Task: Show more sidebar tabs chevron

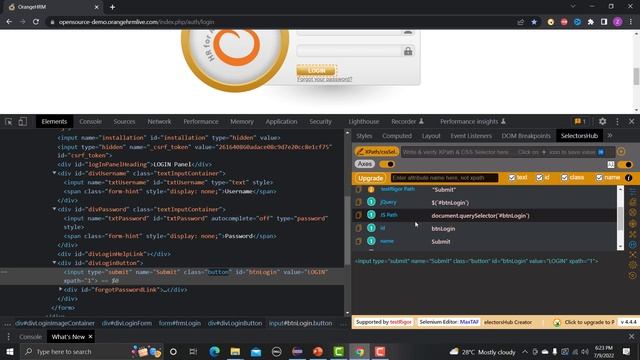Action: coord(610,136)
